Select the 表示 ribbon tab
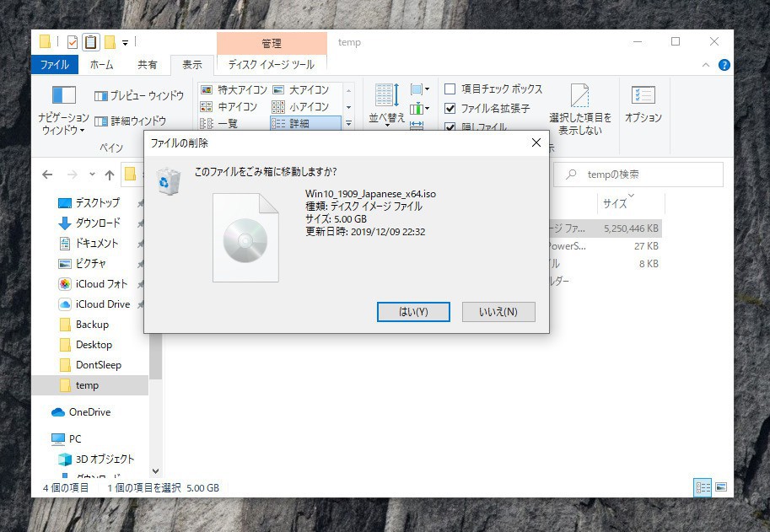Screen dimensions: 770x532 coord(192,64)
